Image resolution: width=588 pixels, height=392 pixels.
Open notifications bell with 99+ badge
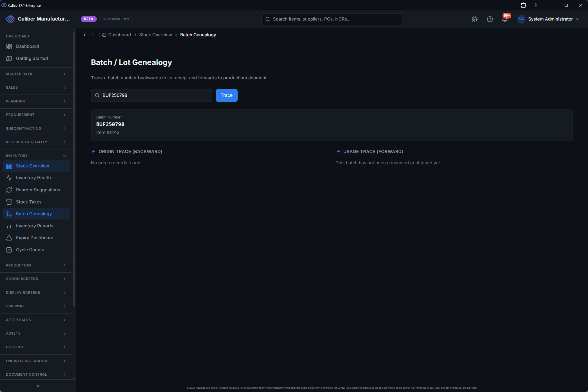tap(505, 19)
